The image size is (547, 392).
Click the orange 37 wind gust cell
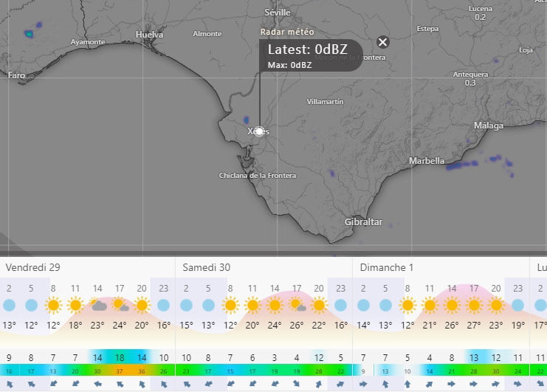tap(120, 371)
